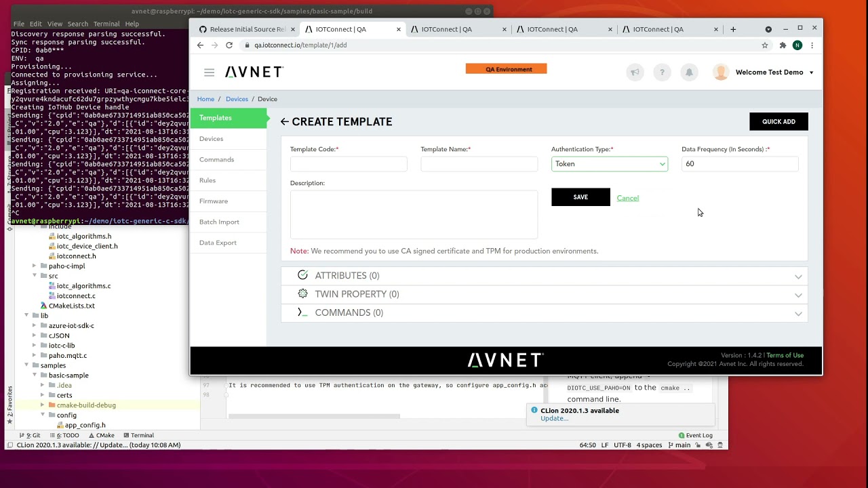The height and width of the screenshot is (488, 868).
Task: Open Devices in the left sidebar
Action: (x=229, y=138)
